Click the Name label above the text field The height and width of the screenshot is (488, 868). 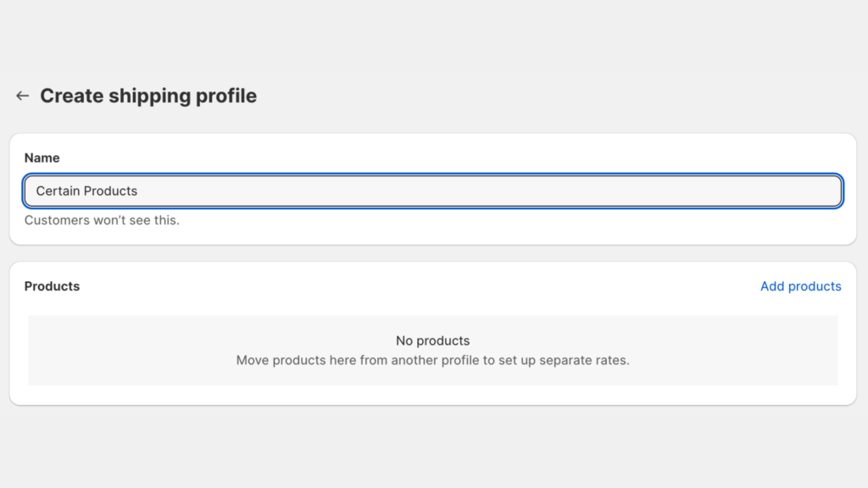[42, 158]
